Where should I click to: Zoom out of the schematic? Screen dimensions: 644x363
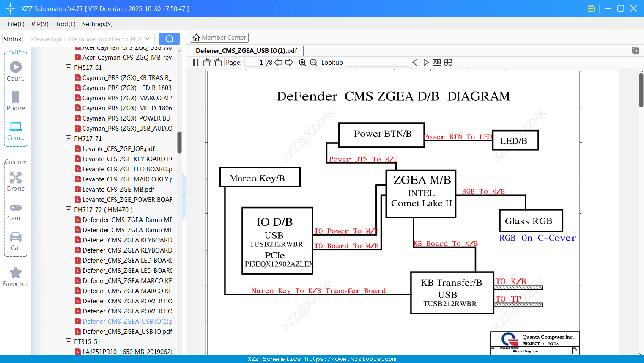[x=313, y=63]
